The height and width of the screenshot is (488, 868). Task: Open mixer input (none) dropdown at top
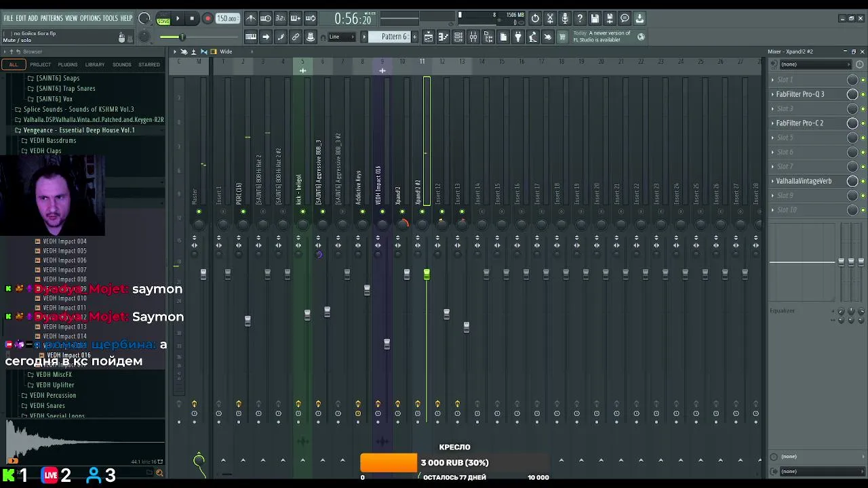814,64
